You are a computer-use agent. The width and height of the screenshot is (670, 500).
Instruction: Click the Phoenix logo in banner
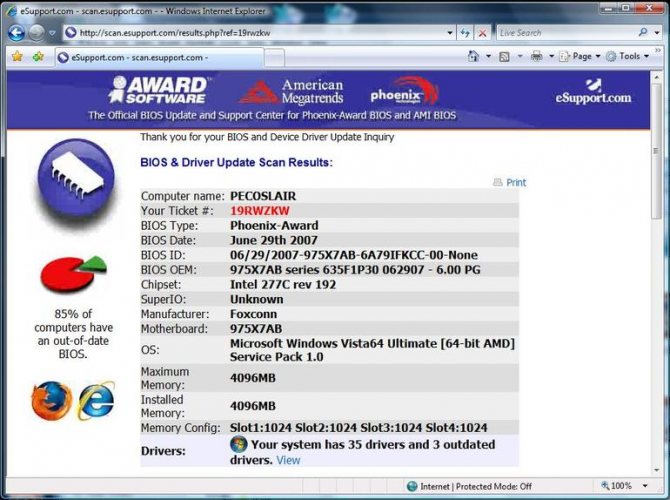click(404, 91)
